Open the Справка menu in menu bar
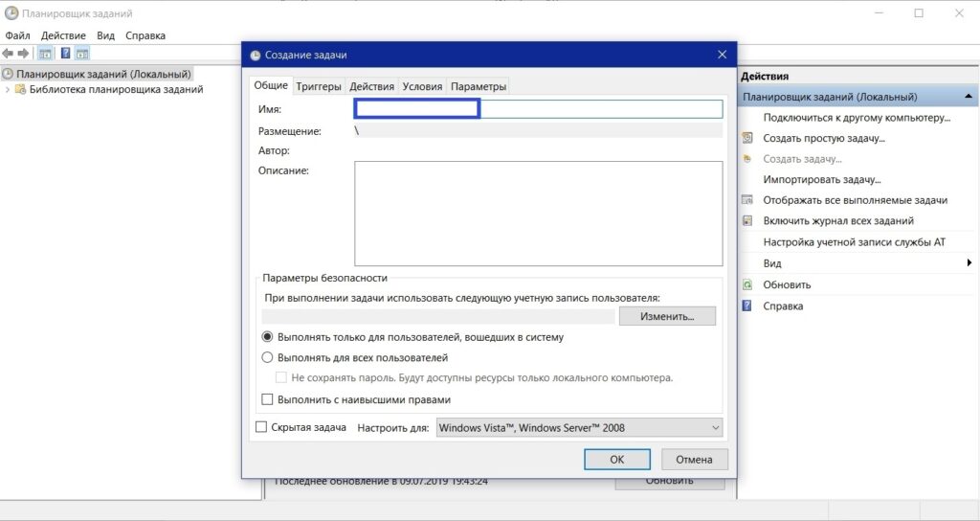Viewport: 980px width, 521px height. (x=145, y=35)
